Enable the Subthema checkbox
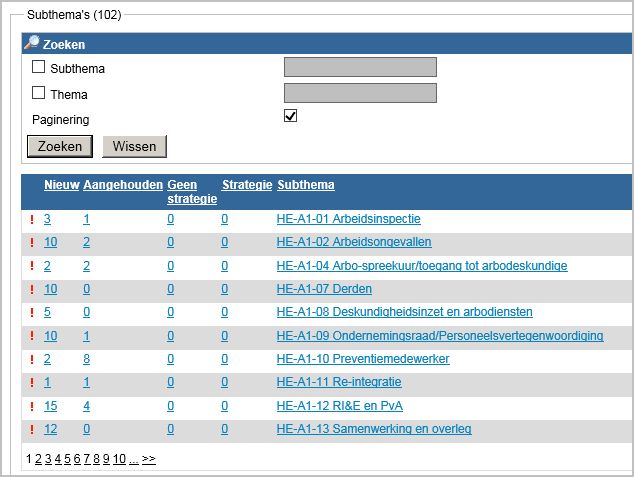The width and height of the screenshot is (634, 477). (39, 67)
